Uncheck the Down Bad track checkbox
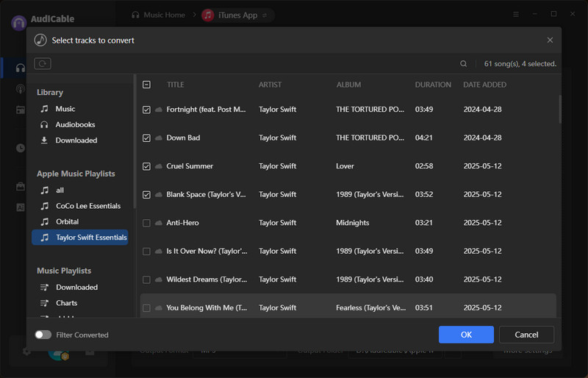 click(x=146, y=138)
